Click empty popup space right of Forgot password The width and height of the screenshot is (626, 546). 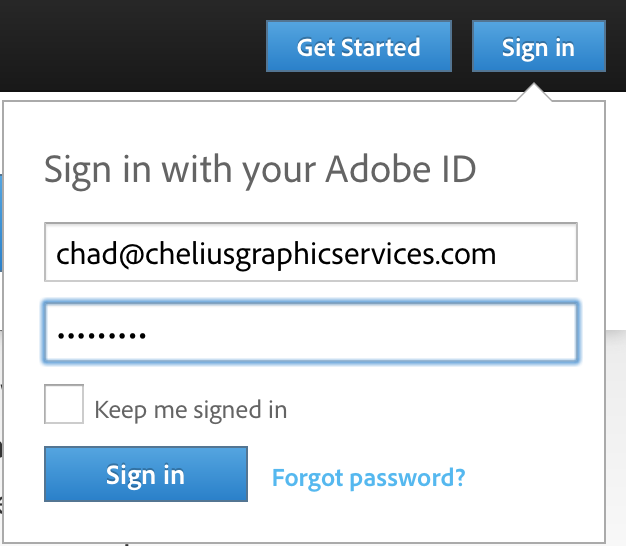point(535,477)
